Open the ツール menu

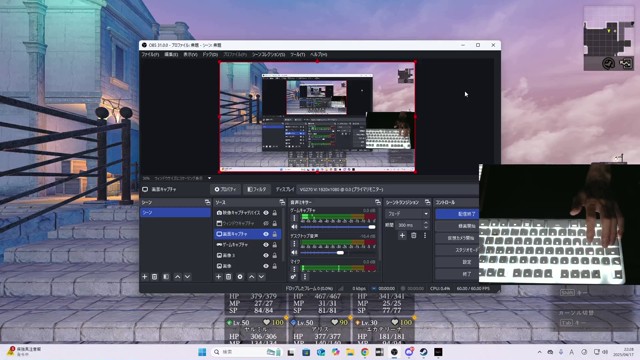point(298,55)
